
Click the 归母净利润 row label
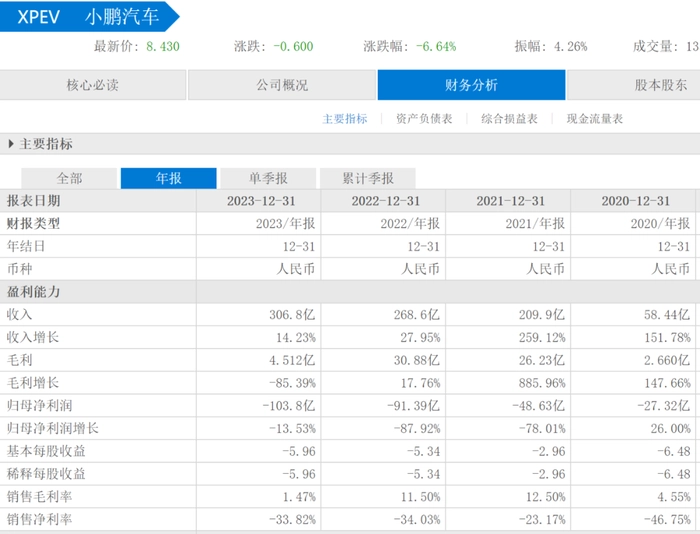pos(32,405)
